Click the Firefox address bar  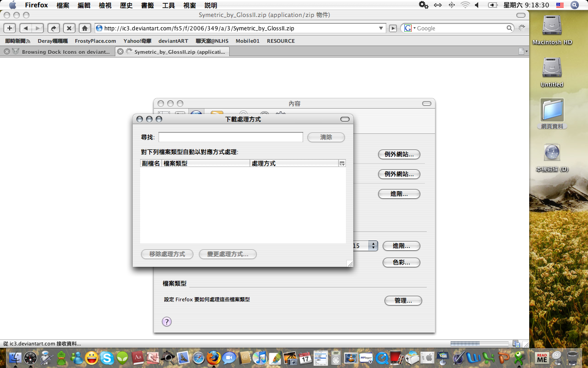click(x=240, y=28)
